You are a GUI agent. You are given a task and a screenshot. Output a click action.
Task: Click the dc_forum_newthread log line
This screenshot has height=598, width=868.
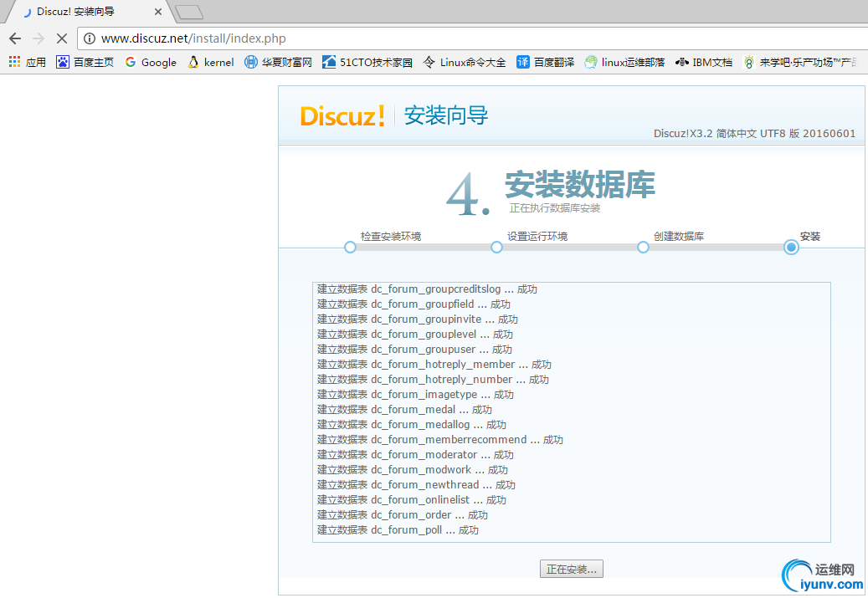tap(416, 484)
